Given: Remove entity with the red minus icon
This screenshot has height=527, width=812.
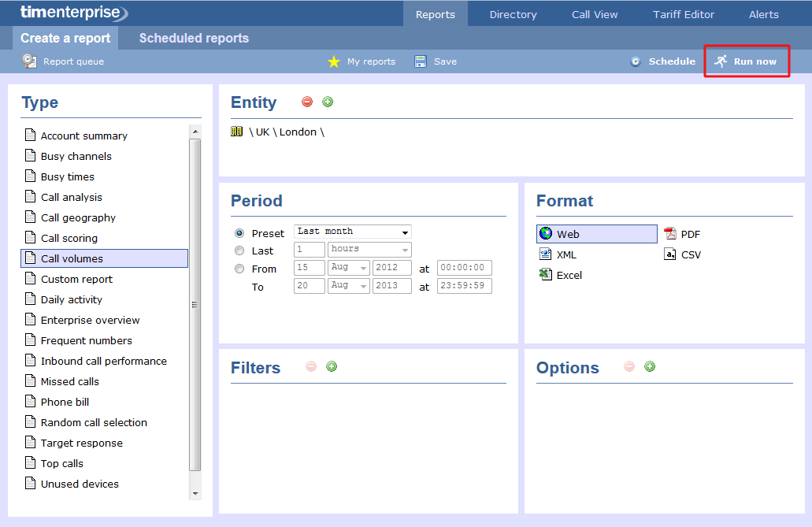Looking at the screenshot, I should tap(307, 102).
